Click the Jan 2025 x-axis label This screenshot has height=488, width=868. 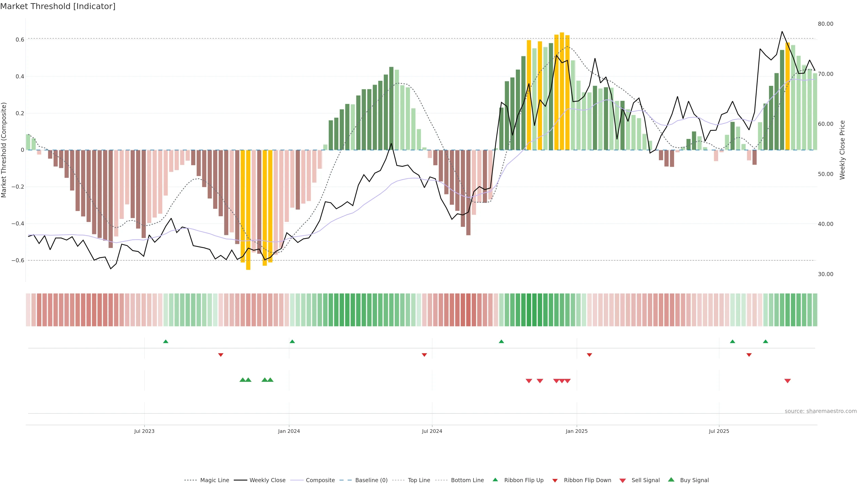[577, 431]
